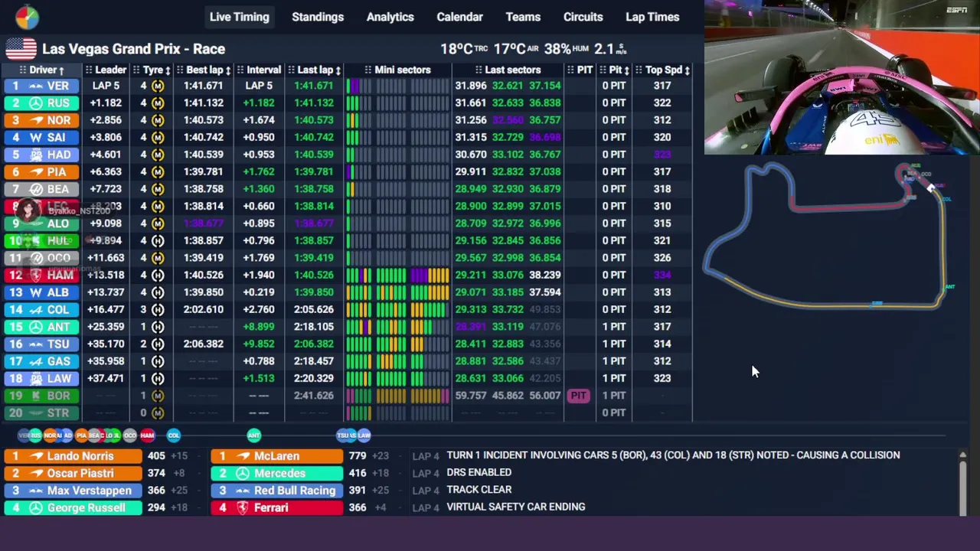Click the circuit track map

pyautogui.click(x=828, y=234)
